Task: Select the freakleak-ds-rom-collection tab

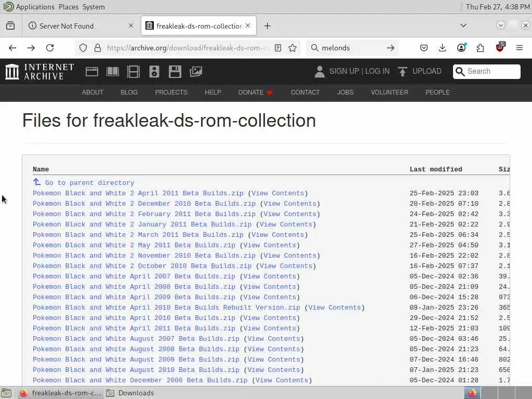Action: coord(199,26)
